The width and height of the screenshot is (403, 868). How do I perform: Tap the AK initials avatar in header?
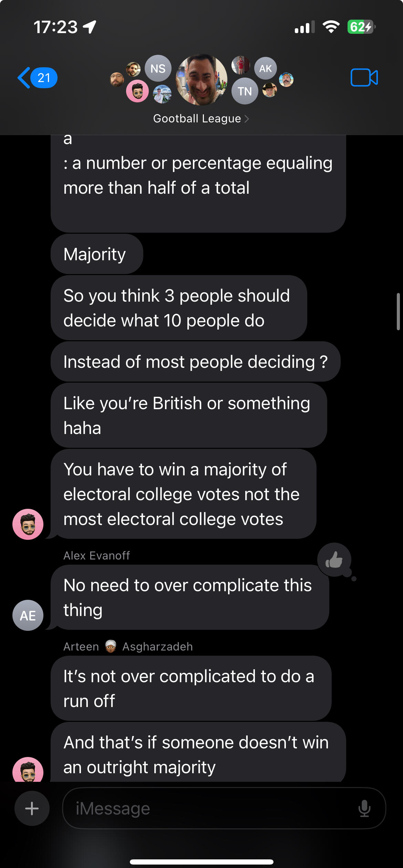click(265, 69)
